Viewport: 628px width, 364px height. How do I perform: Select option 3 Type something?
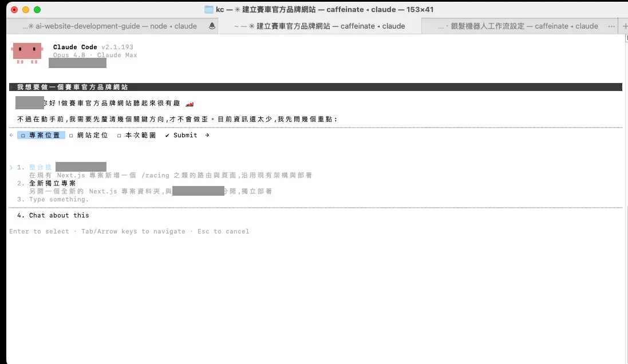click(x=53, y=199)
